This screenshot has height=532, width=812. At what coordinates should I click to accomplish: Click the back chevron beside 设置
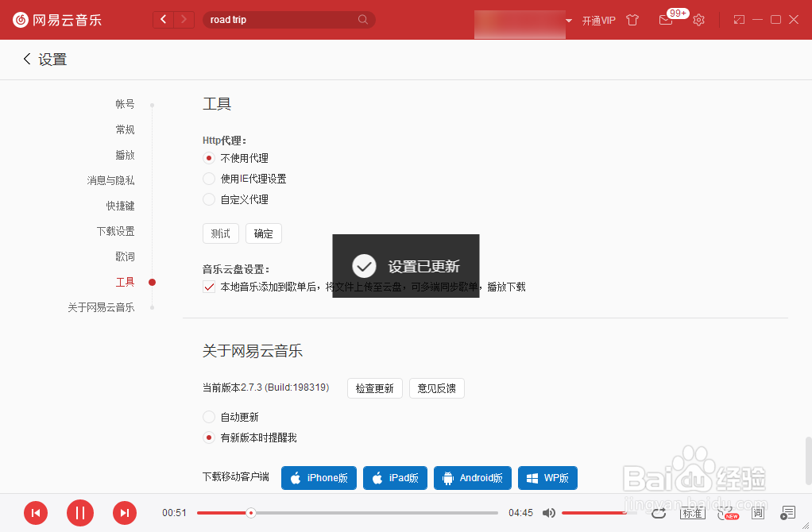[x=27, y=59]
